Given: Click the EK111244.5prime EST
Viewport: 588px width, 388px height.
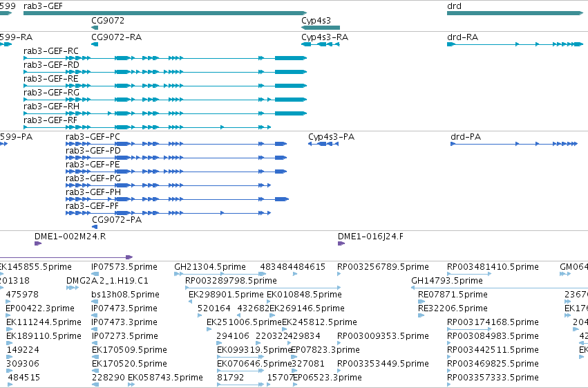Looking at the screenshot, I should coord(44,322).
